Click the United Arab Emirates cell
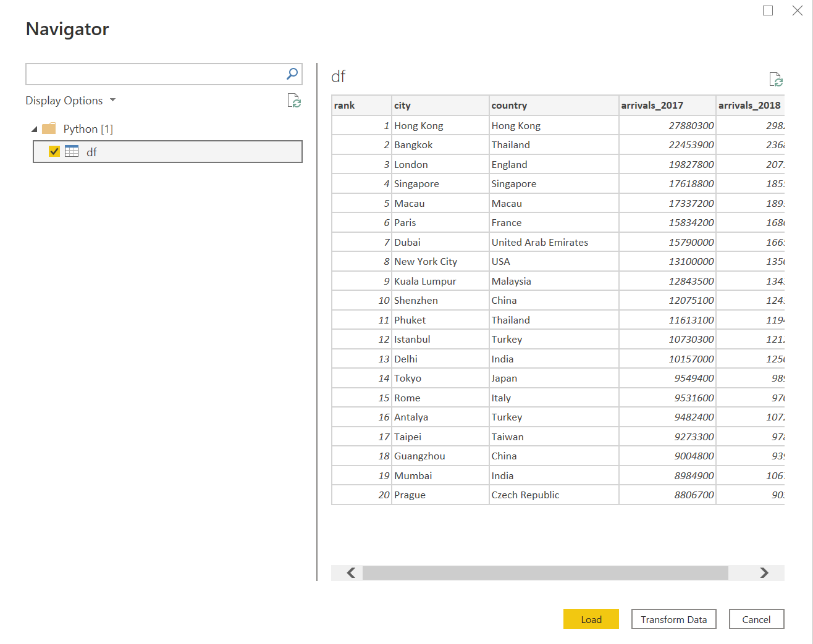 coord(554,242)
